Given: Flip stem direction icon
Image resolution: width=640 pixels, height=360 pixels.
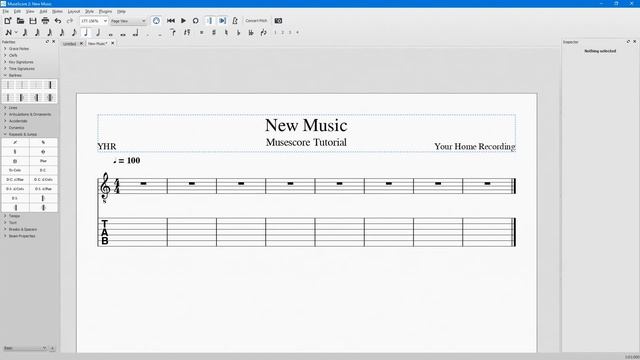Looking at the screenshot, I should pyautogui.click(x=264, y=33).
